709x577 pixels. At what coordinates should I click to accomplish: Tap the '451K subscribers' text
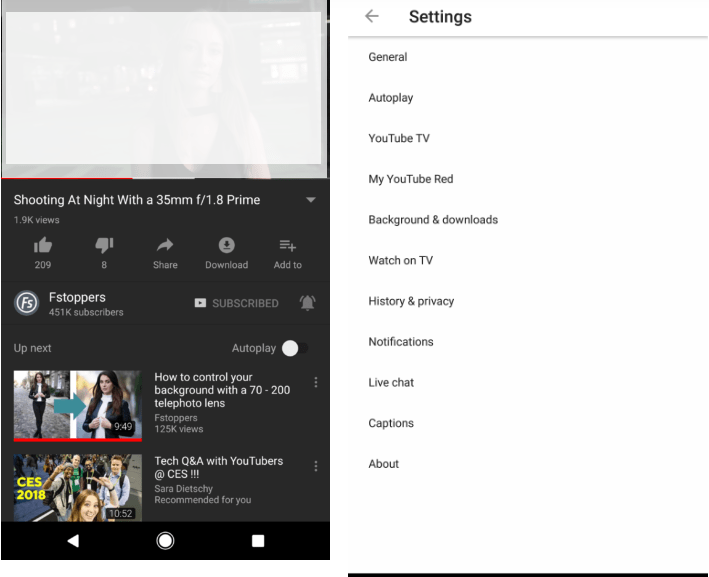[86, 312]
